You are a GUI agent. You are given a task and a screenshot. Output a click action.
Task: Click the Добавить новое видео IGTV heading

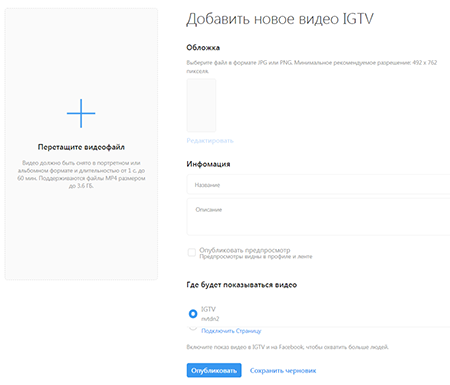(x=280, y=19)
